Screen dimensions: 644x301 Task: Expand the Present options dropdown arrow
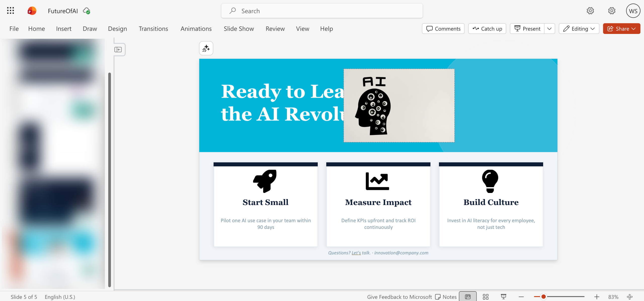pos(549,29)
